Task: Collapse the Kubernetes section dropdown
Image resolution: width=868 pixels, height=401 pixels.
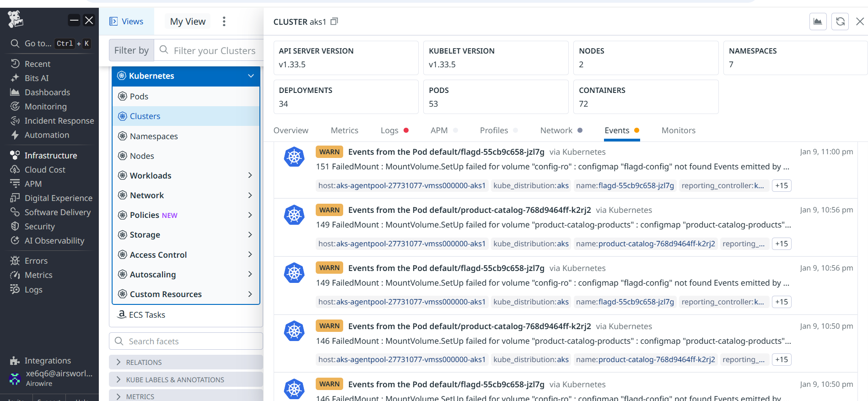Action: pyautogui.click(x=251, y=76)
